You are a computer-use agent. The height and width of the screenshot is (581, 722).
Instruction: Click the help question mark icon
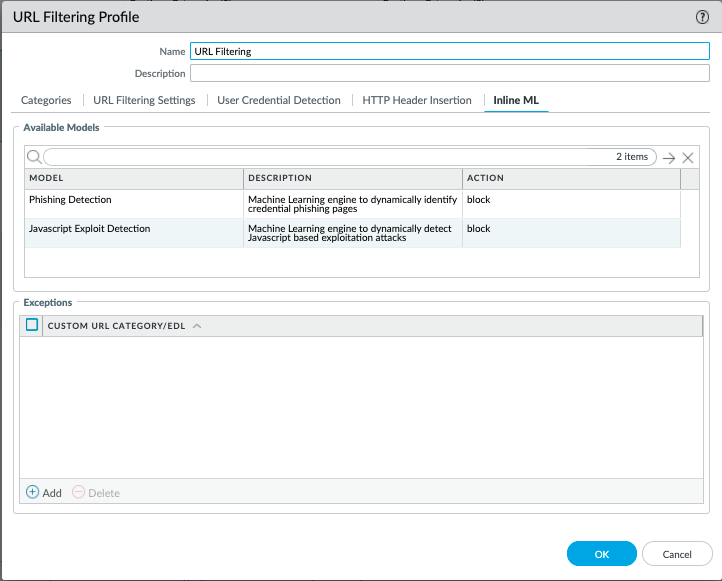click(702, 17)
